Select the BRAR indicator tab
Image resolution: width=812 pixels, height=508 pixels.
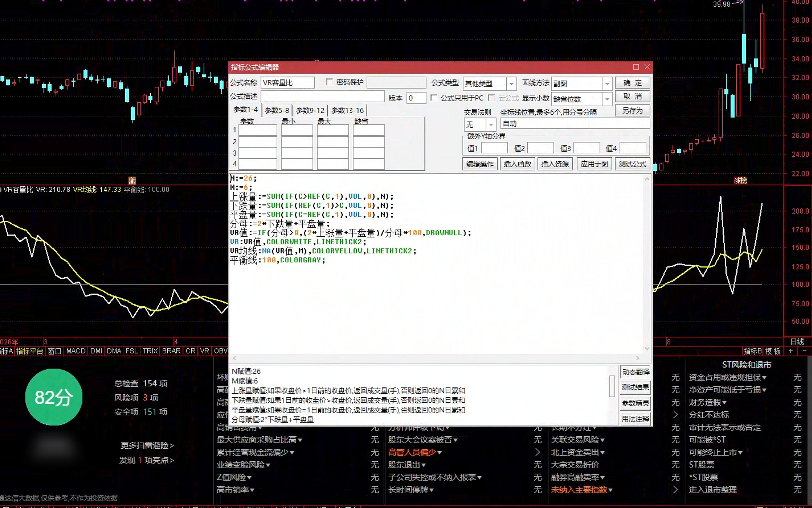click(171, 351)
